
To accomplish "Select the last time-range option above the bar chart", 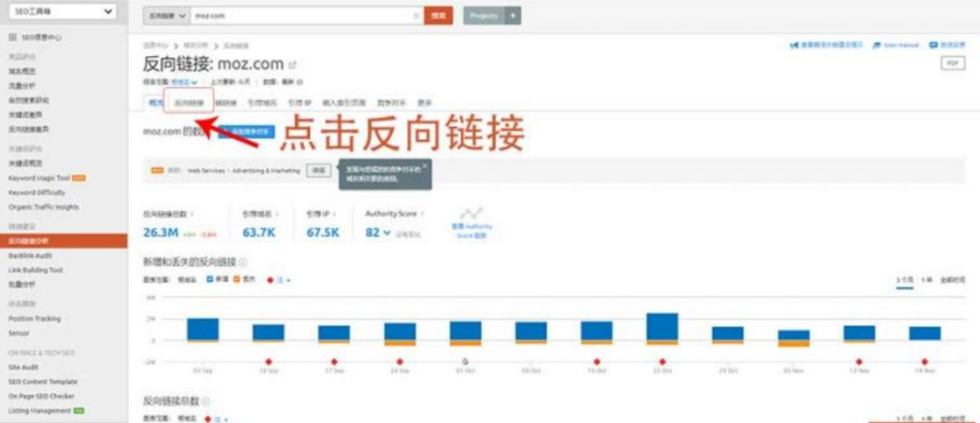I will 953,280.
